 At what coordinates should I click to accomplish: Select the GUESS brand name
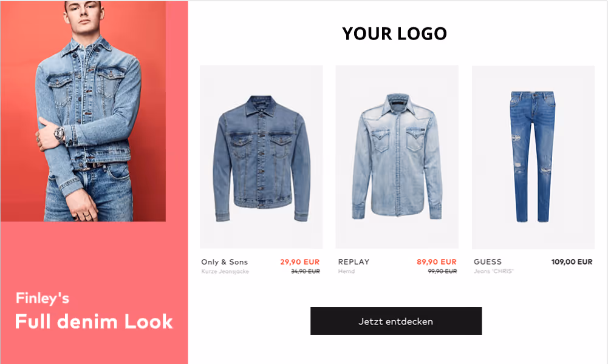(x=487, y=261)
